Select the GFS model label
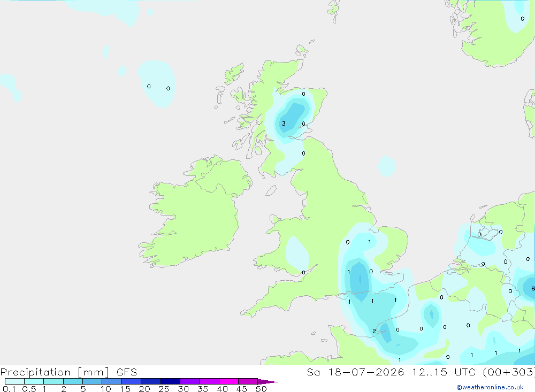535x392 pixels. coord(127,372)
